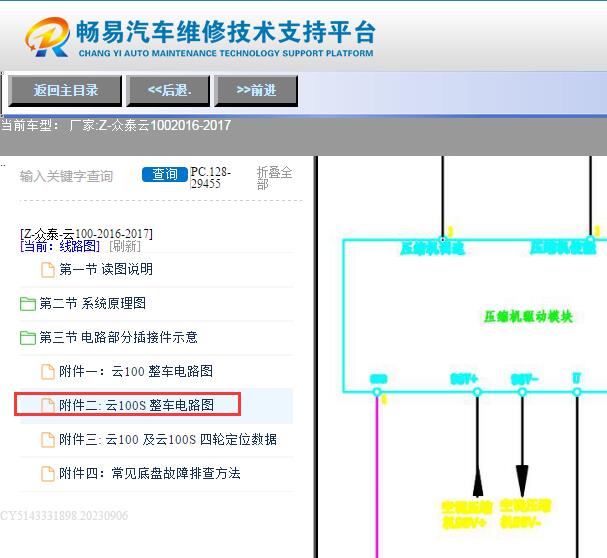
Task: Go forward with the >>前进 button
Action: [256, 91]
